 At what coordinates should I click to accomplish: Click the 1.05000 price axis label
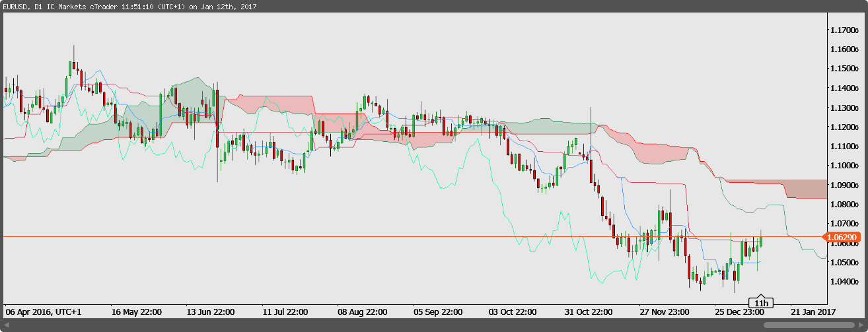coord(846,263)
